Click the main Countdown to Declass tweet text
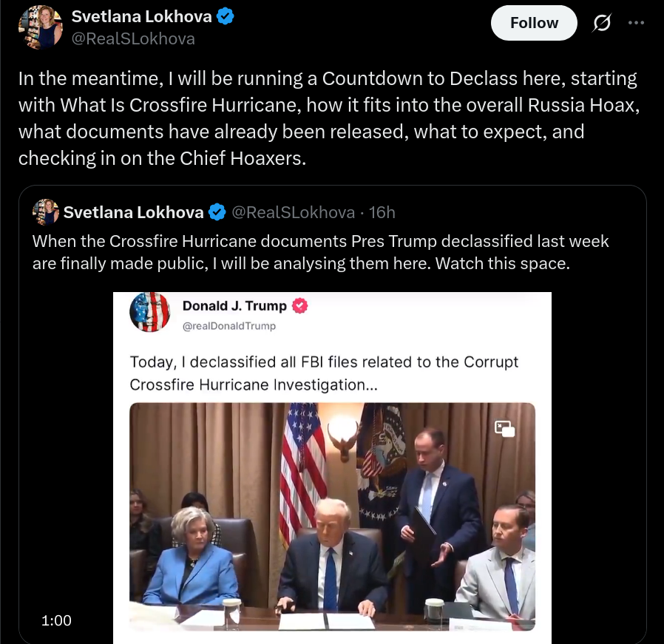This screenshot has width=664, height=644. tap(329, 118)
